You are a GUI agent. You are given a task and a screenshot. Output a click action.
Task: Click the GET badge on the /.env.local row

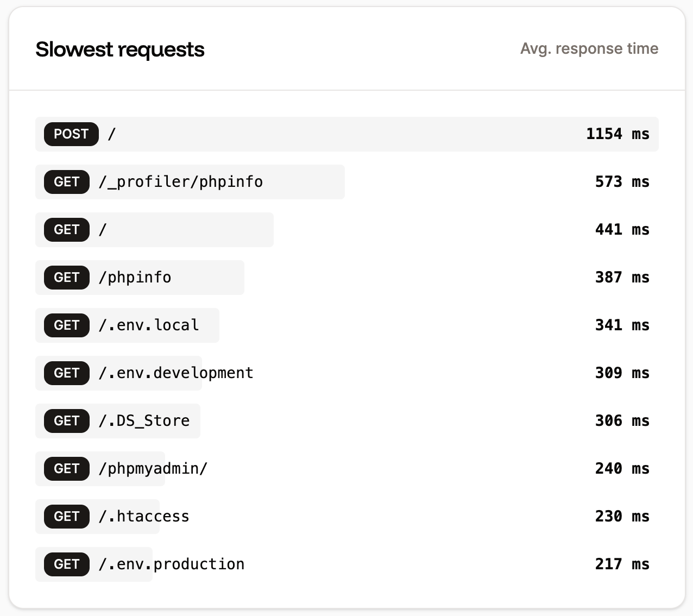(66, 325)
